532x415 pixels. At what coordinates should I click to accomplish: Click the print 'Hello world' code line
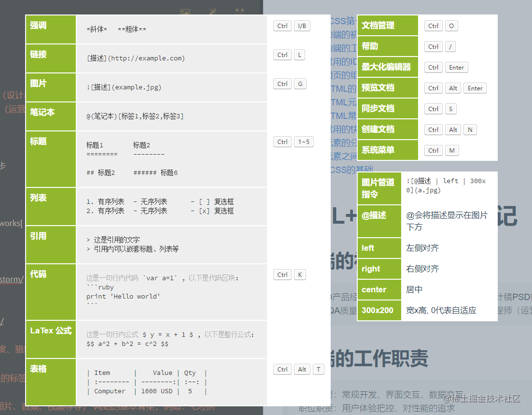[123, 297]
